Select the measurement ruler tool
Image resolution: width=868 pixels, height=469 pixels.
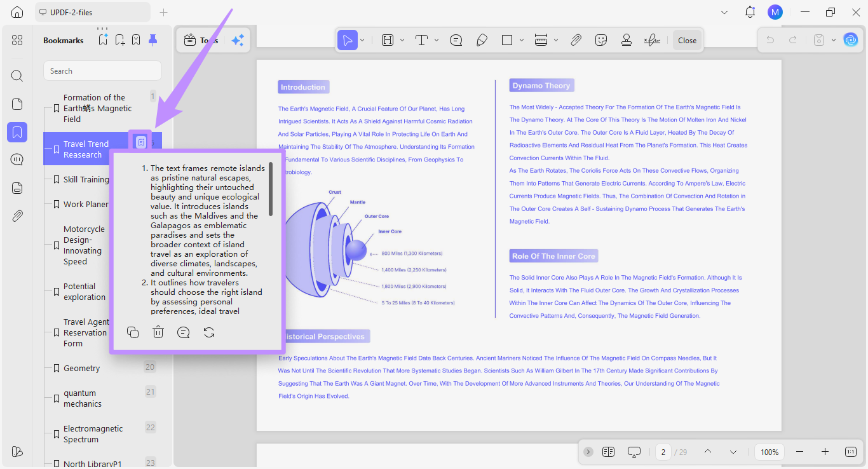coord(541,40)
